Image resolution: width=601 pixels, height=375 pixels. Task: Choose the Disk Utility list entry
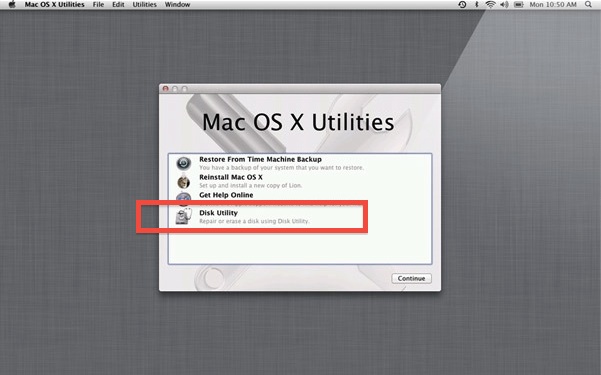300,217
